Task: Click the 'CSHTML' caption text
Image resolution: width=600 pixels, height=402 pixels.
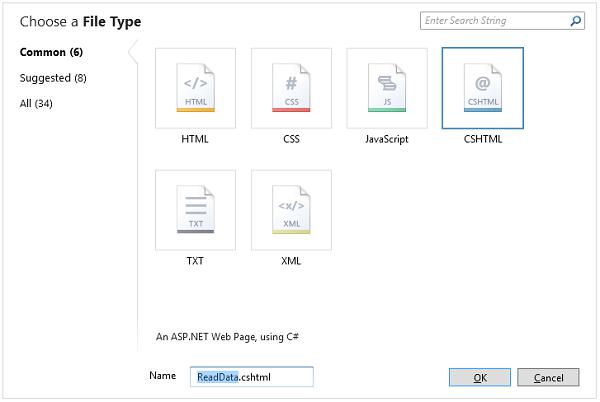Action: click(x=482, y=139)
